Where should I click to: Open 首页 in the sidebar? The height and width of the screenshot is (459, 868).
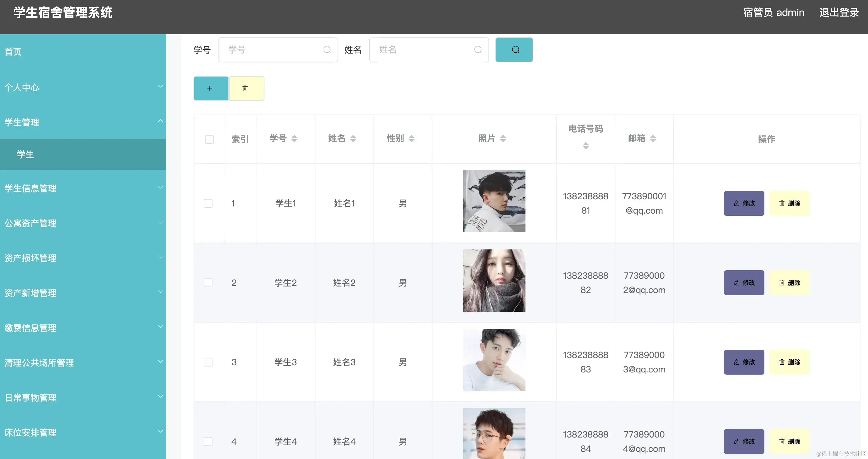tap(13, 52)
